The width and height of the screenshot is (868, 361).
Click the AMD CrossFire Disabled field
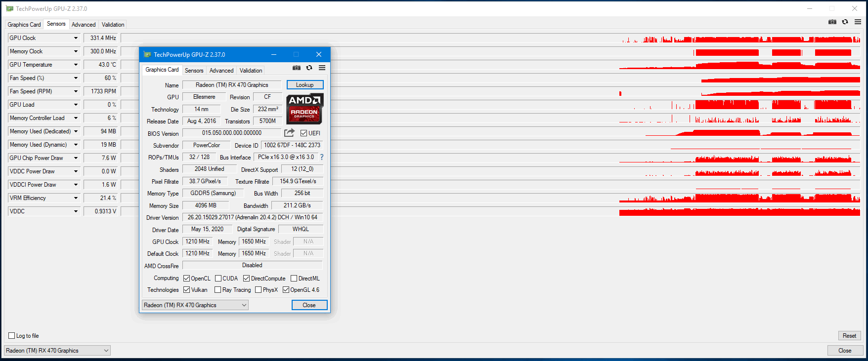(253, 265)
